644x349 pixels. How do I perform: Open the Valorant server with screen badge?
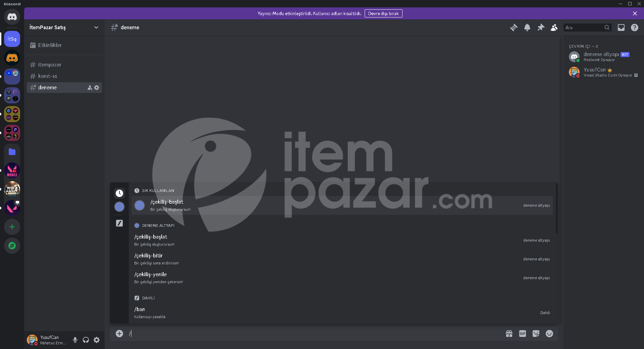coord(12,208)
